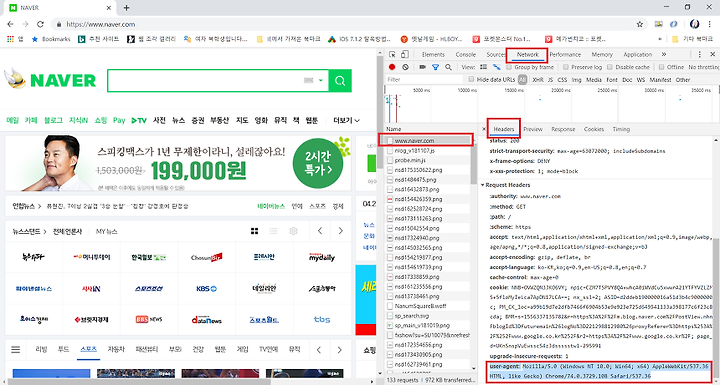This screenshot has height=385, width=720.
Task: Open the No throttling dropdown
Action: pyautogui.click(x=703, y=67)
